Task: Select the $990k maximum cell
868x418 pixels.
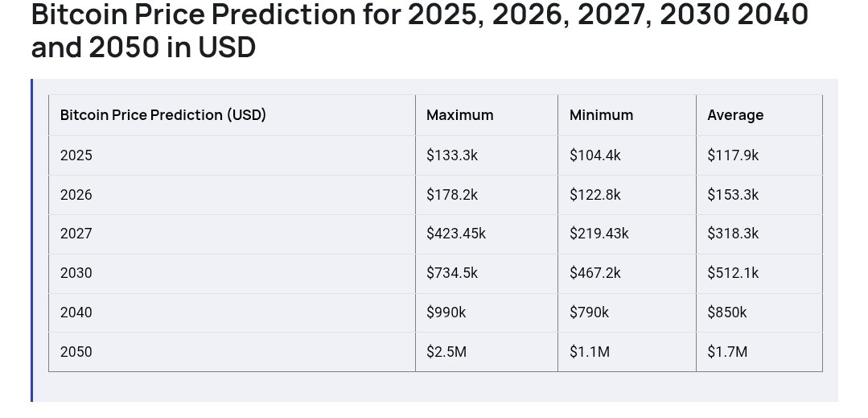Action: click(446, 312)
